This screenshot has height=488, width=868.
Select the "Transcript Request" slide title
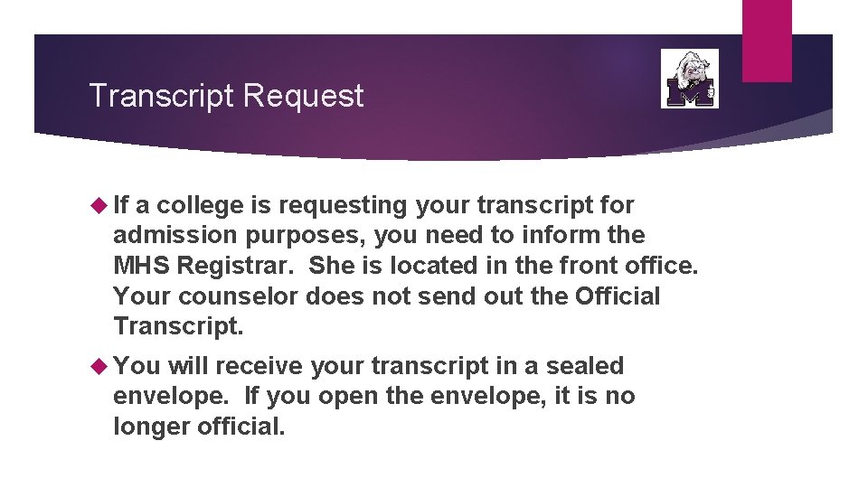[226, 96]
